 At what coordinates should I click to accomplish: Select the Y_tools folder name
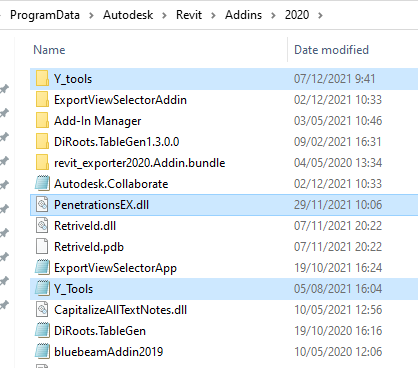(73, 79)
